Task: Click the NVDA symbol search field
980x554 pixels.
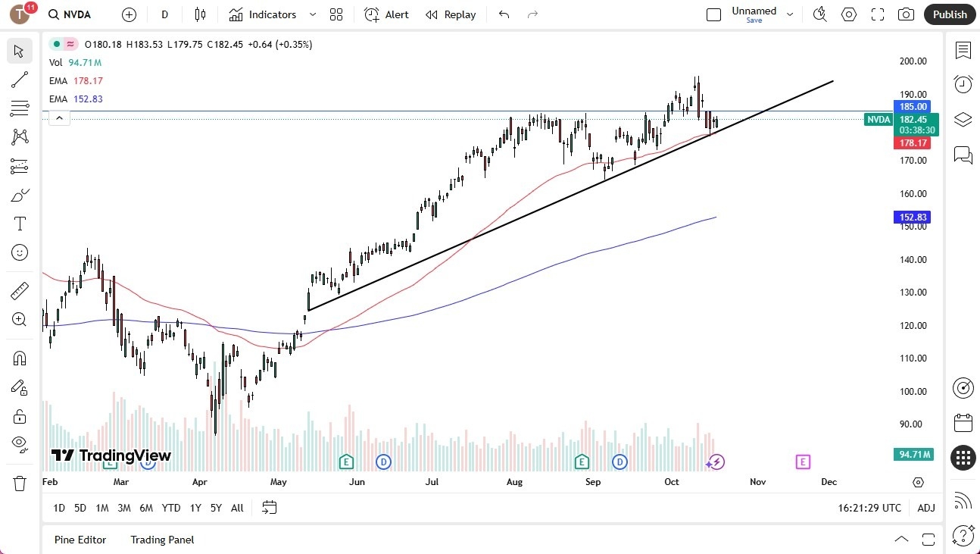Action: pyautogui.click(x=68, y=14)
